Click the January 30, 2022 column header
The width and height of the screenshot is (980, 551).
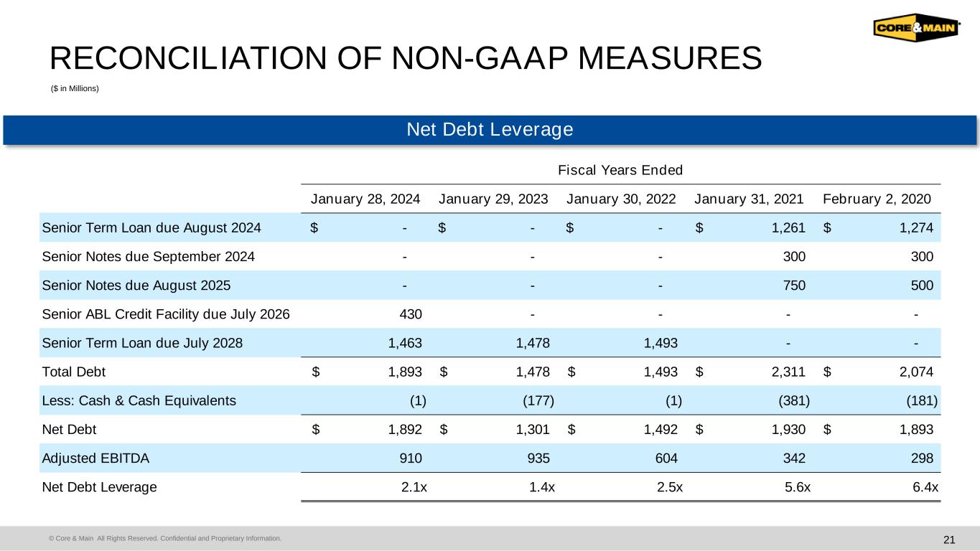[x=621, y=198]
